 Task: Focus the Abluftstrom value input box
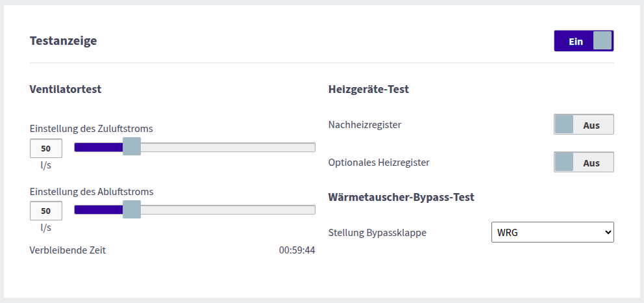click(46, 211)
